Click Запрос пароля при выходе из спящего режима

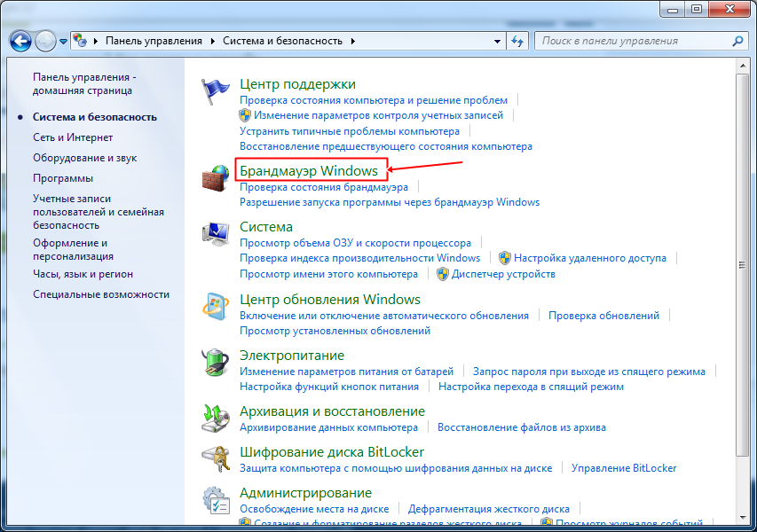589,372
